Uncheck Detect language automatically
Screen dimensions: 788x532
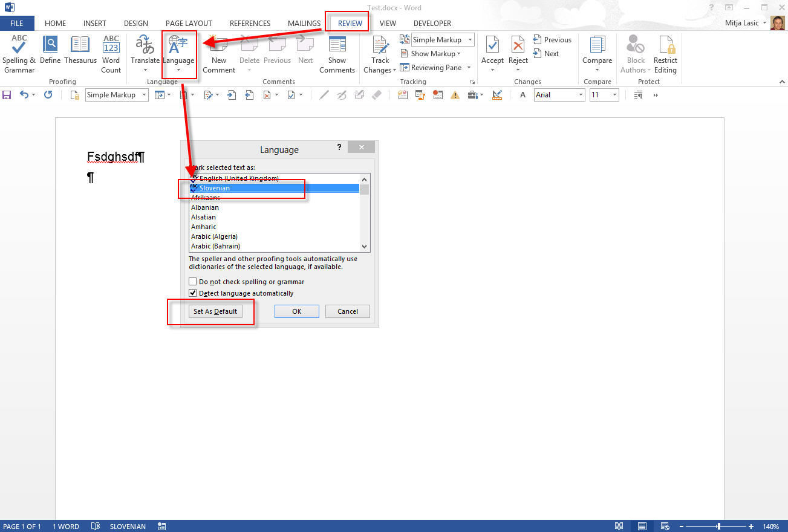tap(193, 293)
